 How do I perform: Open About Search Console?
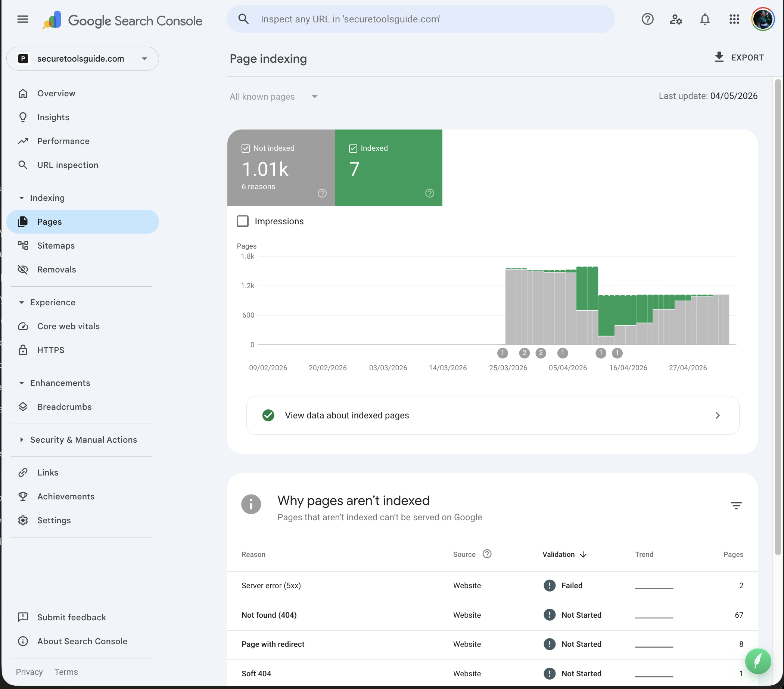tap(83, 641)
